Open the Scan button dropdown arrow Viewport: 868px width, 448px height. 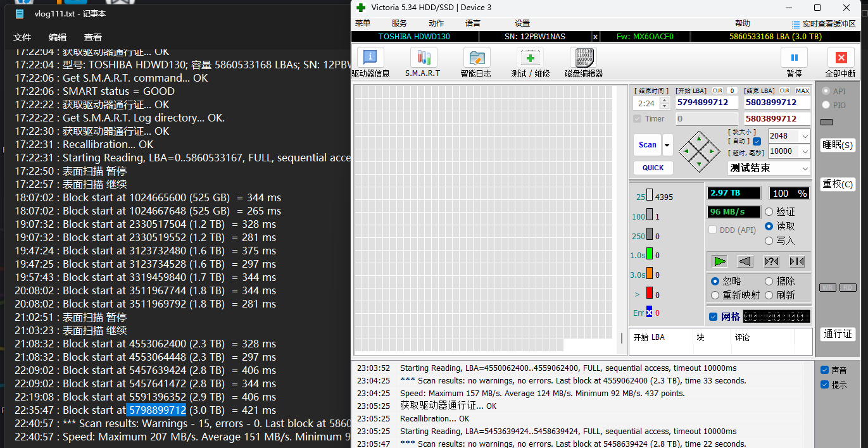pos(668,145)
